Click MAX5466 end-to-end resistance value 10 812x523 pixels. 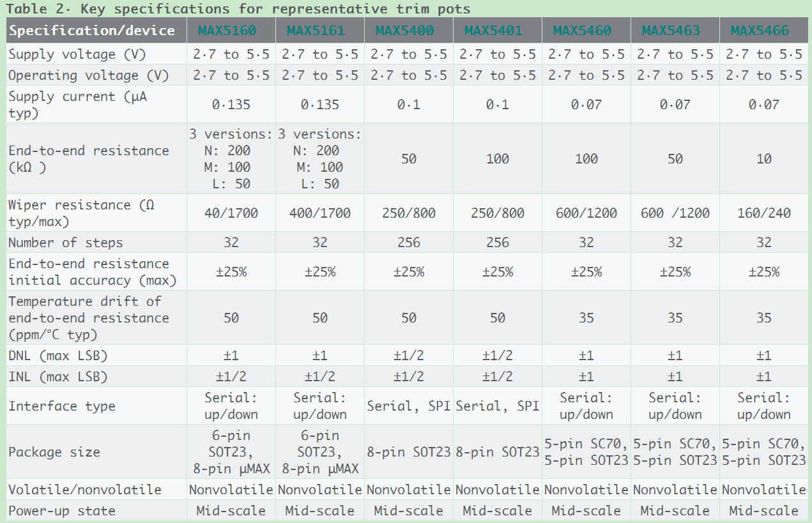pos(764,159)
